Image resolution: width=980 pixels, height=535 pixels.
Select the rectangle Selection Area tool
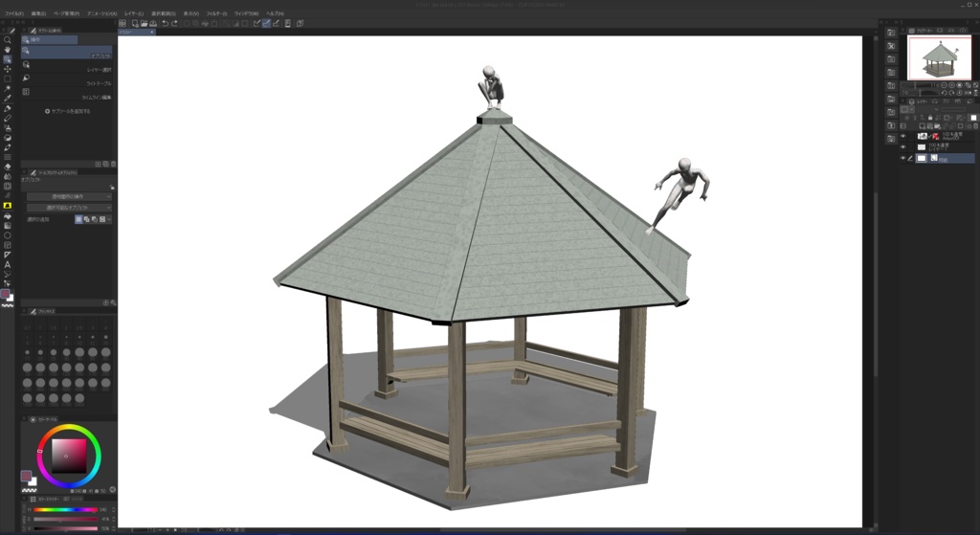[8, 78]
